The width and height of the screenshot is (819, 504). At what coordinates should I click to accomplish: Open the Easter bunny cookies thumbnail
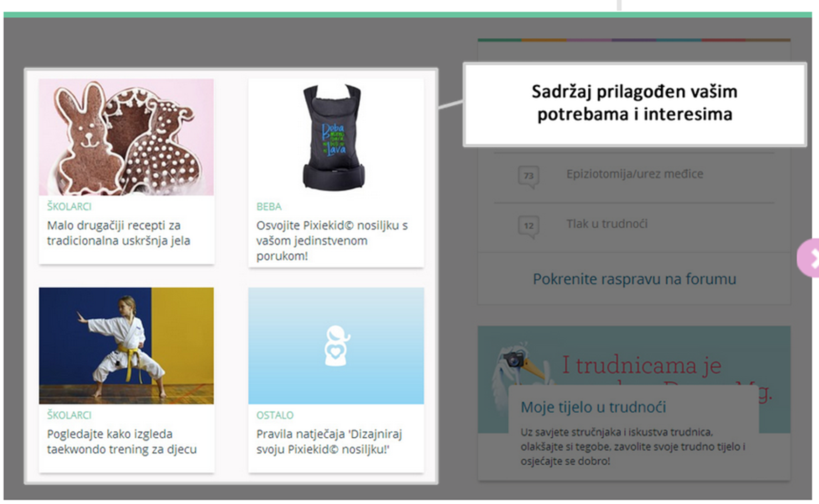click(x=126, y=137)
